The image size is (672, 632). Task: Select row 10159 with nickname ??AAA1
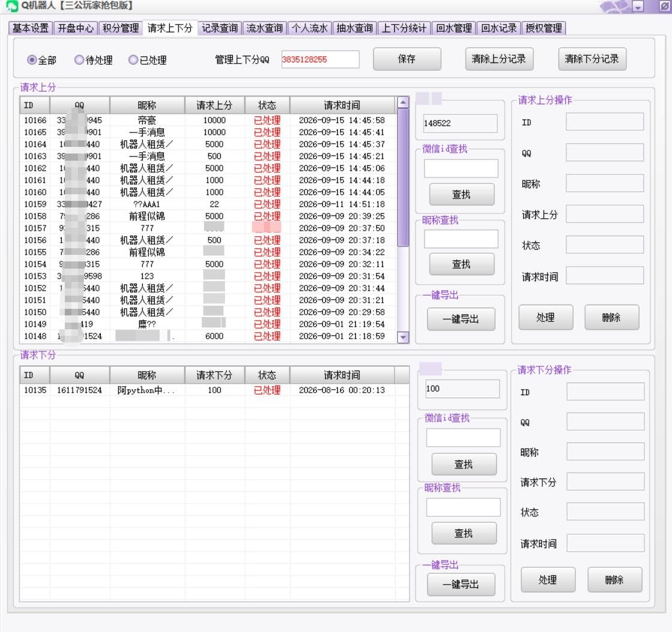208,204
